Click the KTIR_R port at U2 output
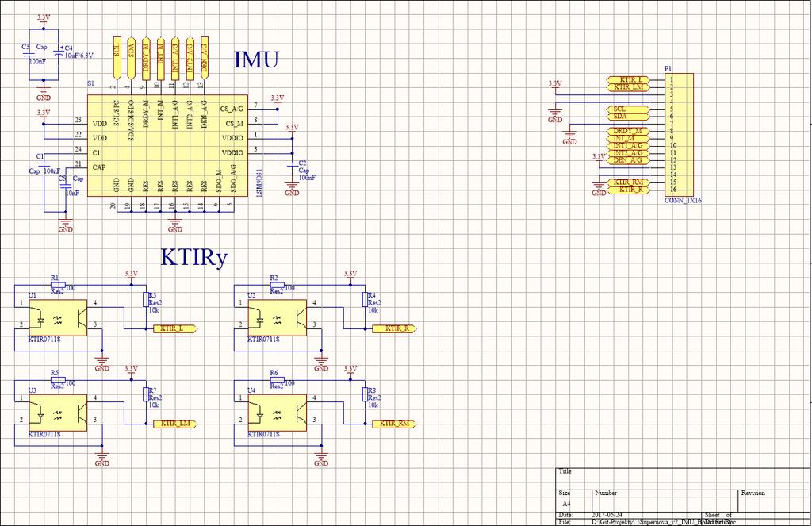The width and height of the screenshot is (812, 526). (x=394, y=328)
